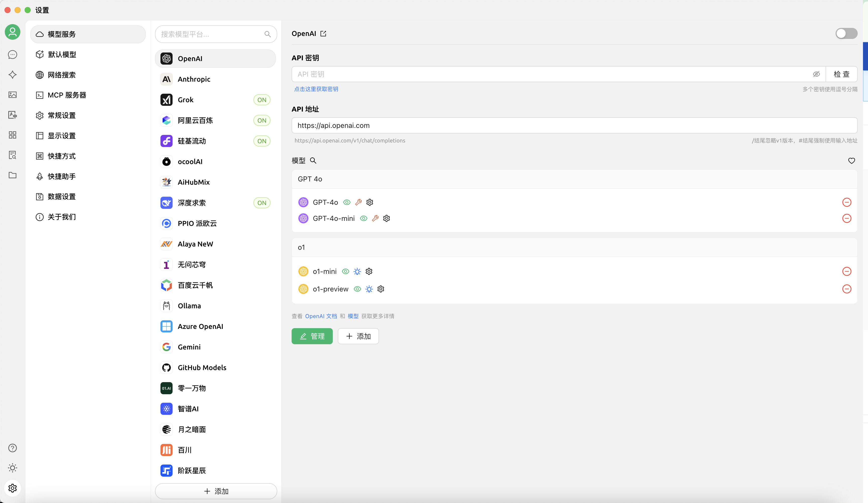Image resolution: width=868 pixels, height=503 pixels.
Task: Open the 数据设置 settings section
Action: pyautogui.click(x=88, y=196)
